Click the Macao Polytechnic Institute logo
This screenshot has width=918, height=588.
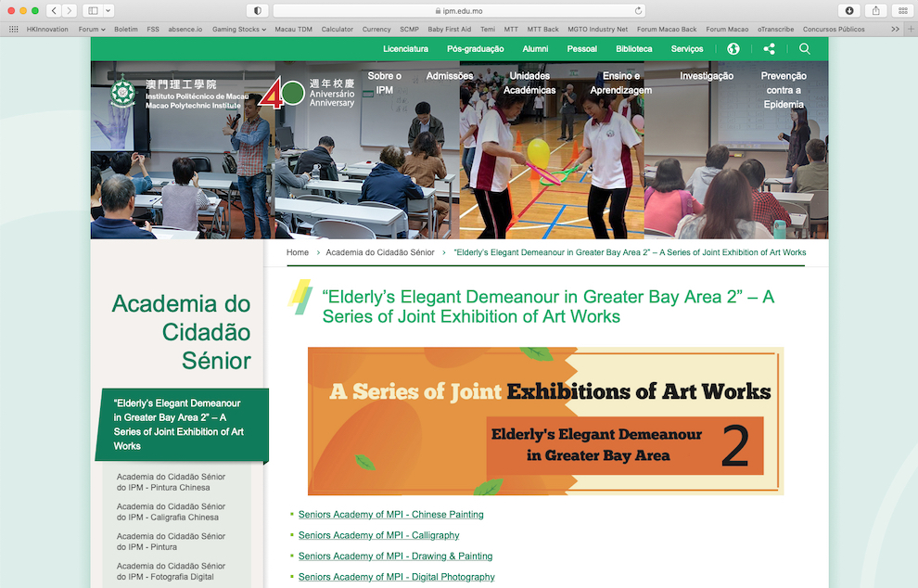click(x=180, y=94)
